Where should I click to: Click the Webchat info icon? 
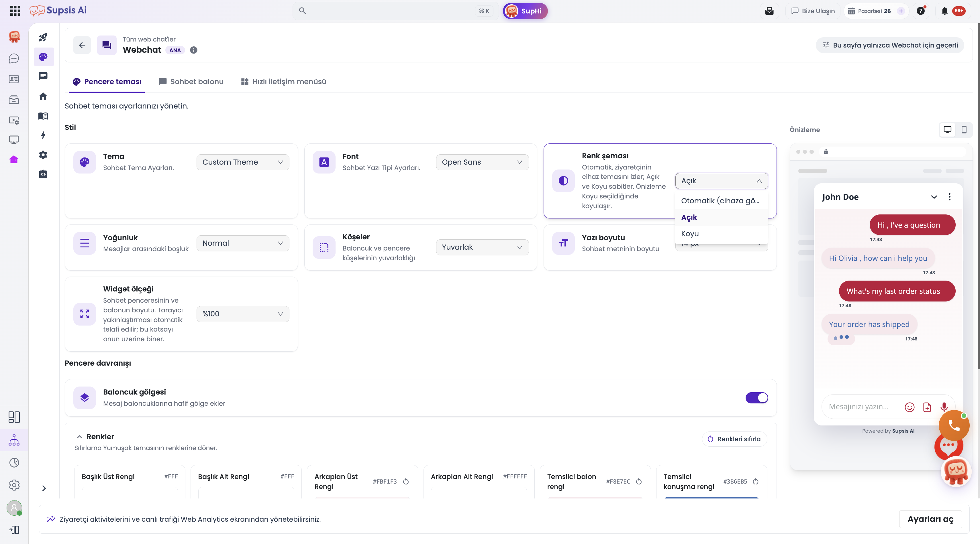[194, 50]
